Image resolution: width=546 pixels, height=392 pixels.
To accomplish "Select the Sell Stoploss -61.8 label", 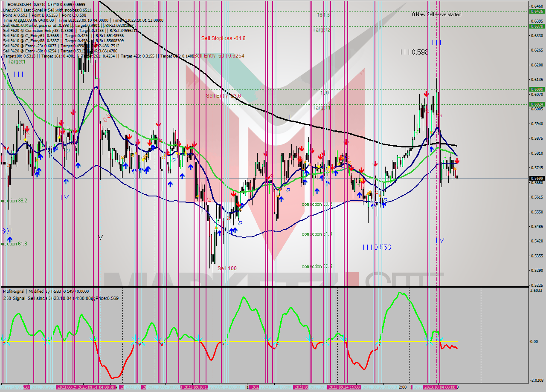I will tap(223, 38).
